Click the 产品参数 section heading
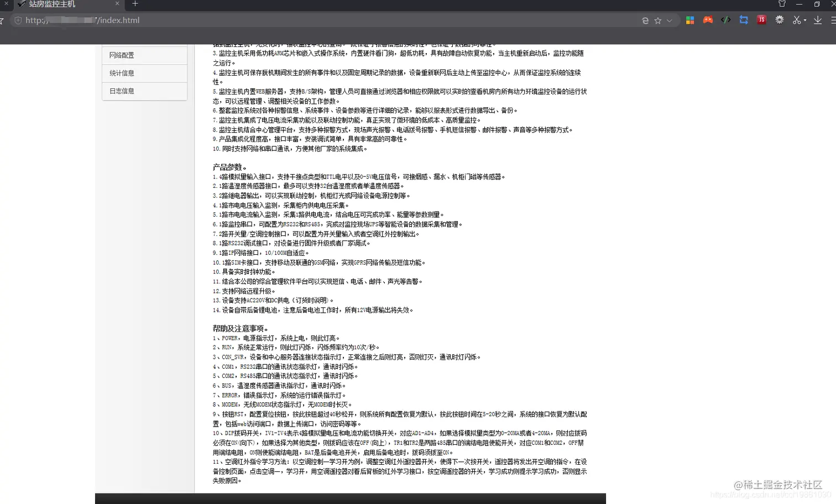 tap(229, 167)
